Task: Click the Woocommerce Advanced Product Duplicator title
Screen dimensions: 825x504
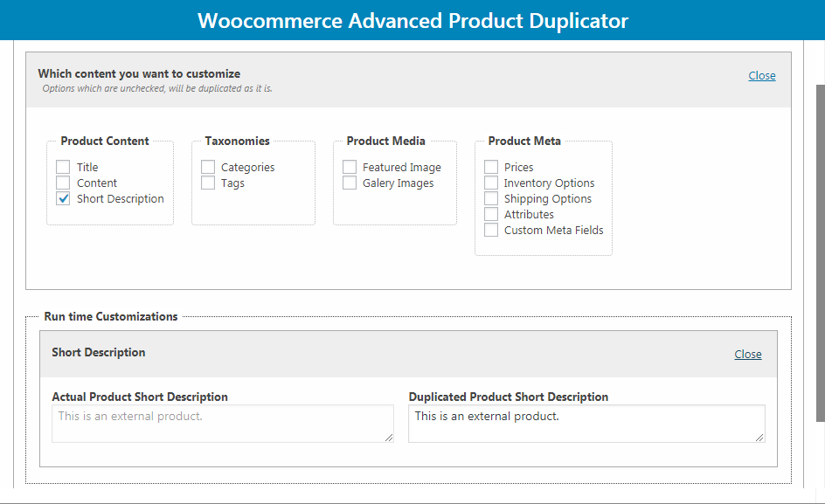Action: pos(412,21)
